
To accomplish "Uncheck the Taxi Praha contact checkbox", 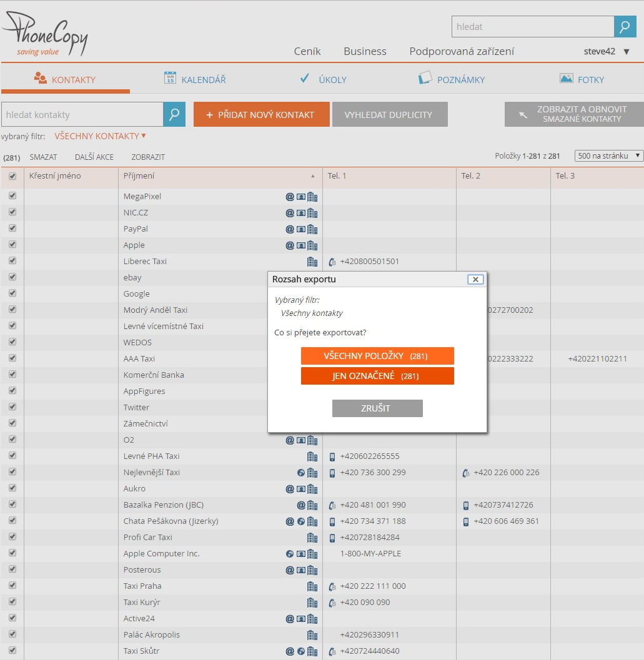I will click(x=12, y=586).
